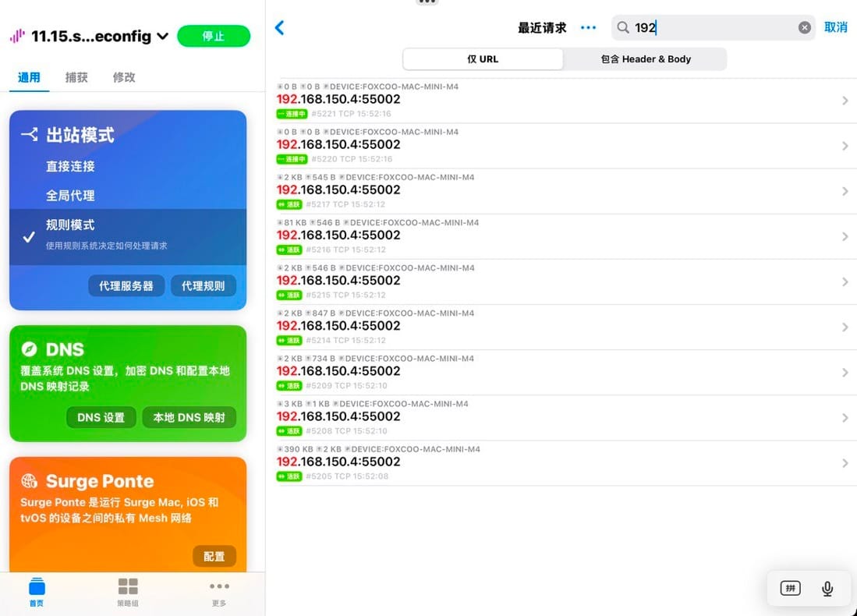Screen dimensions: 857x616
Task: Click the 81 KB size line of #5216
Action: 377,222
